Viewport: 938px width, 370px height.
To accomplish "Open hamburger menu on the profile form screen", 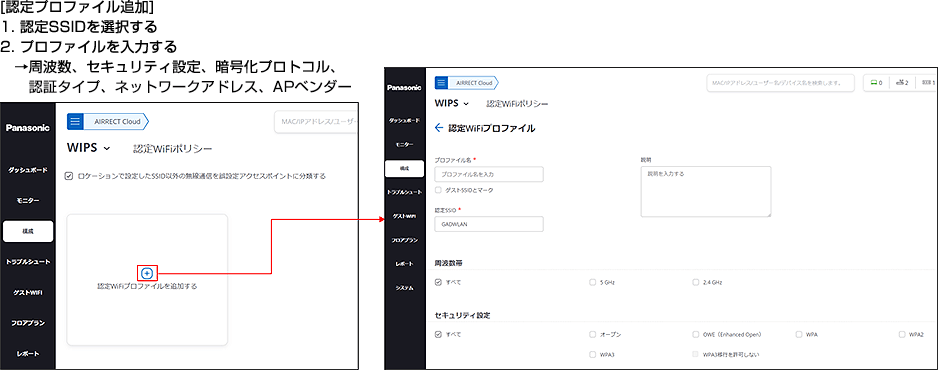I will (x=442, y=83).
